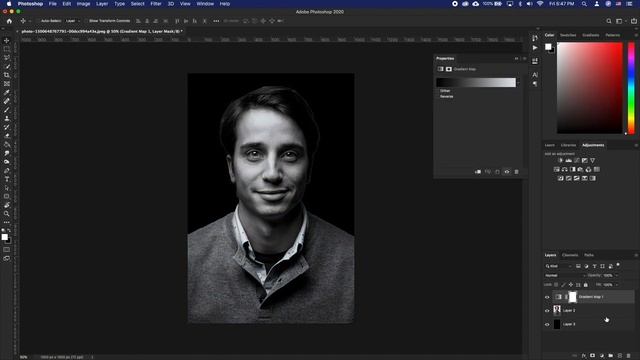Click the hue spectrum slider in Color panel

[x=631, y=88]
